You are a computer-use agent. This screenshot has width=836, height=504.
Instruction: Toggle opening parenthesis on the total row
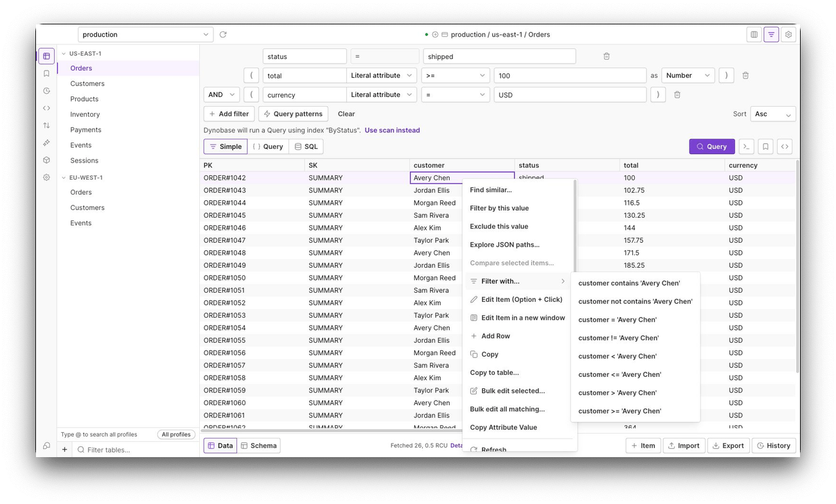click(x=251, y=76)
